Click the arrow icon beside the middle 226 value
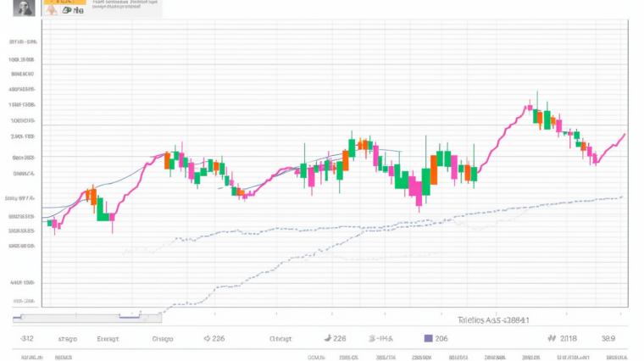The image size is (644, 361). click(x=326, y=338)
